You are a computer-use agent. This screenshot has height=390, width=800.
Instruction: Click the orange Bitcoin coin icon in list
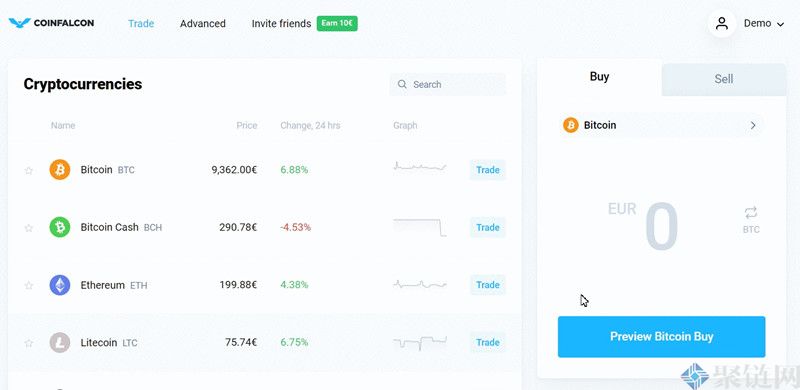pyautogui.click(x=60, y=169)
